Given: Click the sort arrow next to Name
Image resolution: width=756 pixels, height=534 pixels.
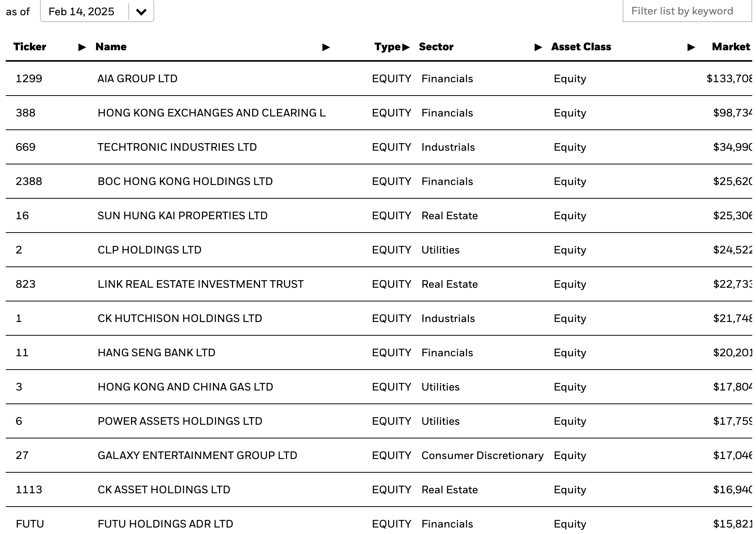Looking at the screenshot, I should (325, 47).
